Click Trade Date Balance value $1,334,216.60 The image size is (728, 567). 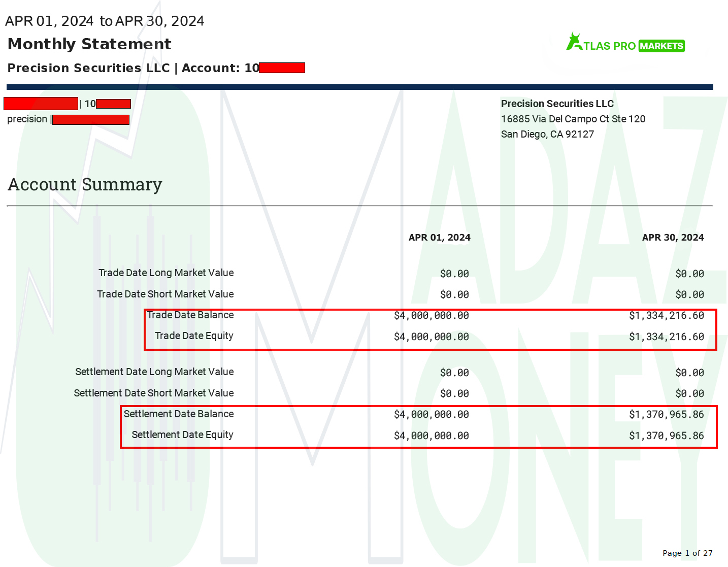click(x=666, y=316)
